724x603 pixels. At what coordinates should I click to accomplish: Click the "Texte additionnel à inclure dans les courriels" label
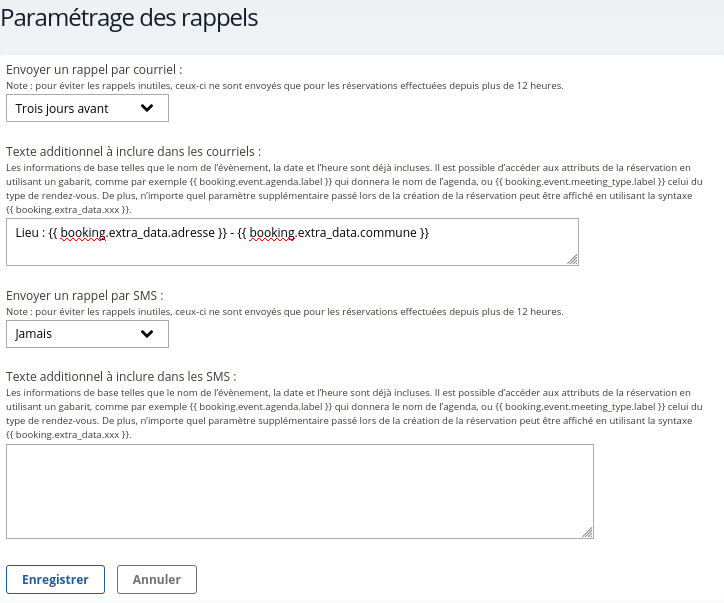point(133,152)
